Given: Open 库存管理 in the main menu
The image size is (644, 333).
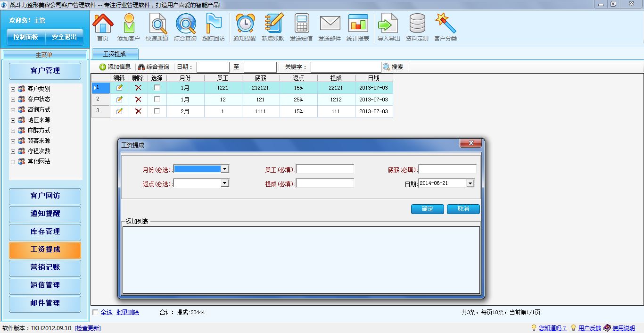Looking at the screenshot, I should 45,232.
